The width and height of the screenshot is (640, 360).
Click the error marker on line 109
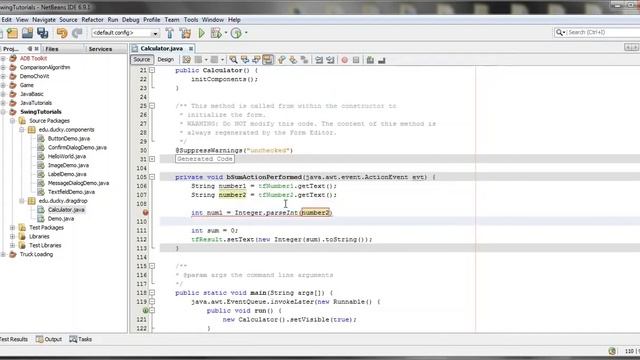tap(145, 213)
